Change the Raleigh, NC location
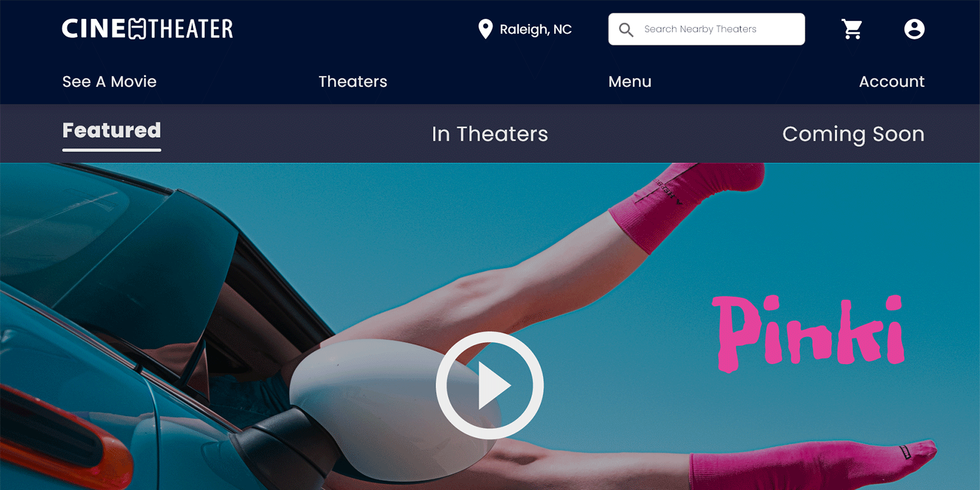This screenshot has width=980, height=490. pos(535,29)
